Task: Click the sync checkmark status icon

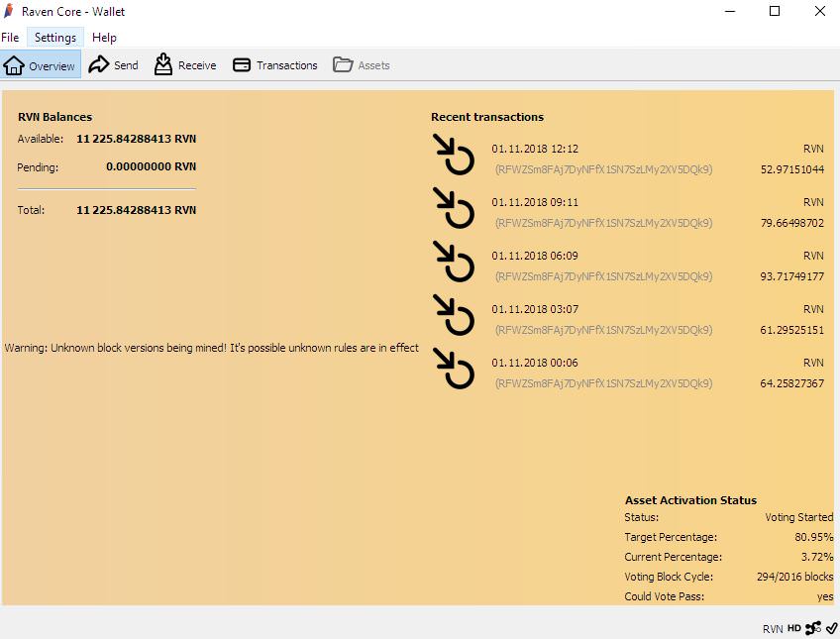Action: 831,628
